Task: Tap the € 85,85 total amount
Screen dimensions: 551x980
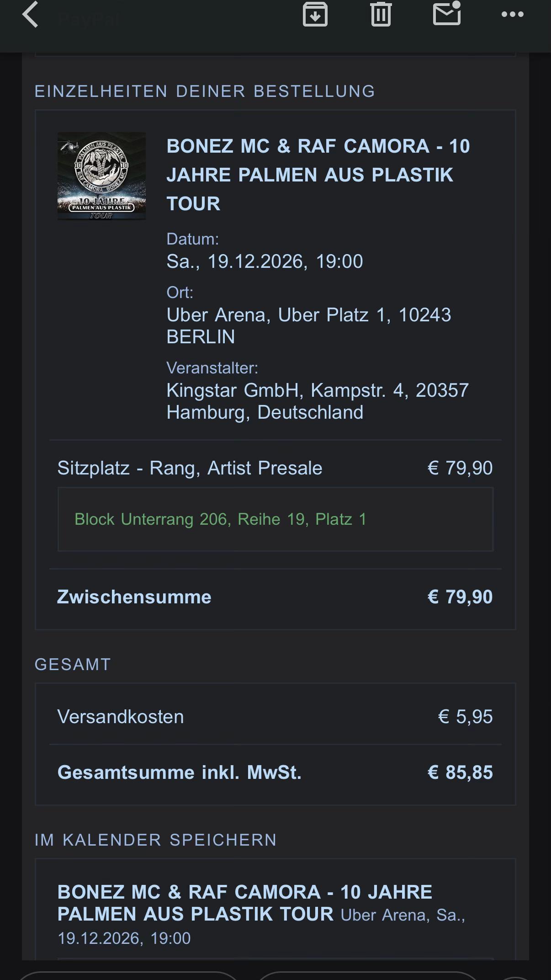Action: point(460,772)
